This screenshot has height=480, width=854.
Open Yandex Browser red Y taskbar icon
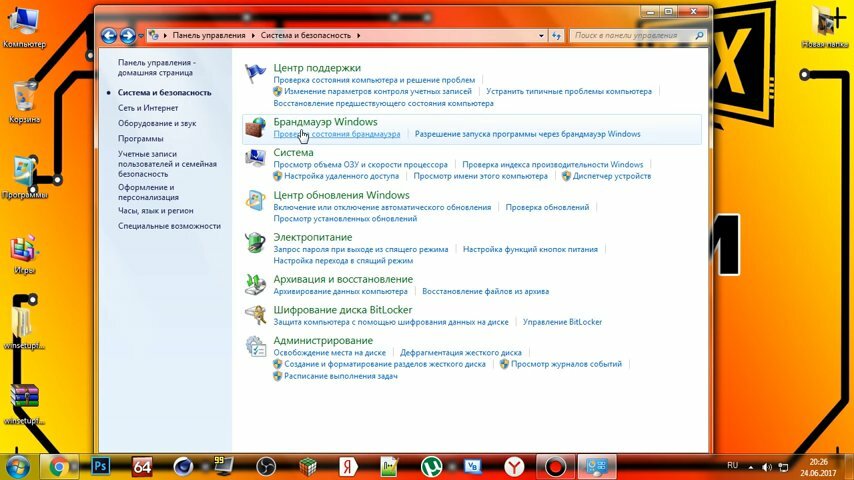[x=514, y=467]
